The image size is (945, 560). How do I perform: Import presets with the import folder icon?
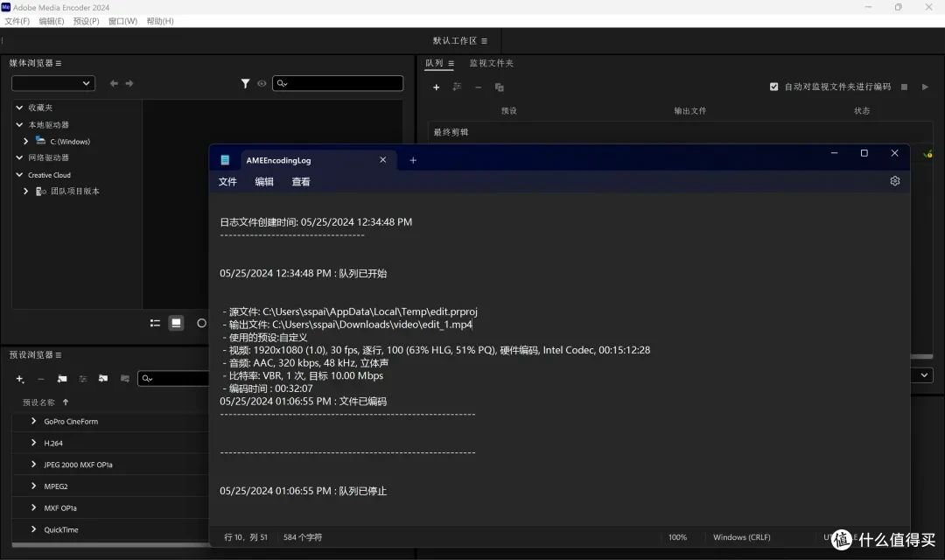pos(103,379)
